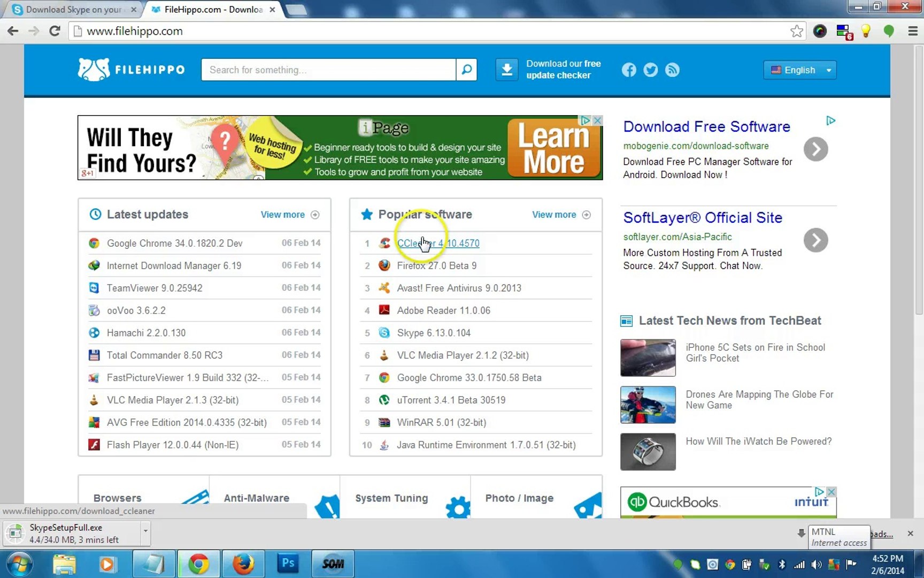Screen dimensions: 924x578
Task: Click the search magnifier icon
Action: coord(466,70)
